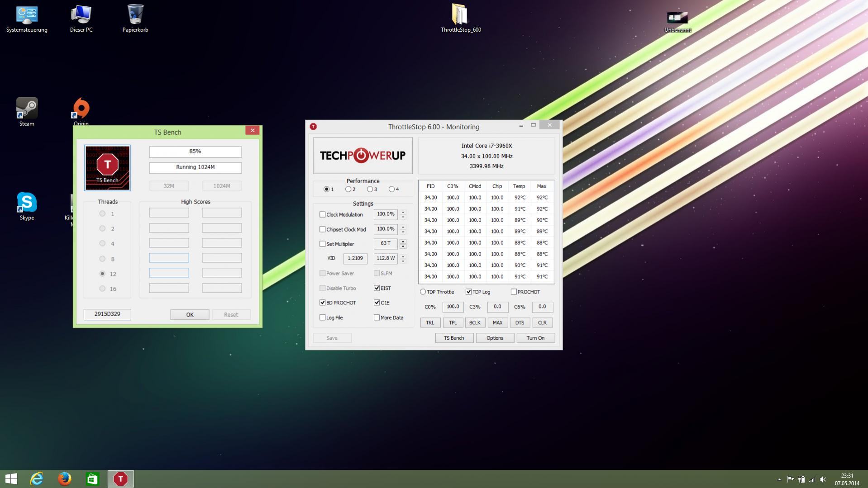Select the ThrottleStop_600 folder icon
Screen dimensions: 868x488
461,19
